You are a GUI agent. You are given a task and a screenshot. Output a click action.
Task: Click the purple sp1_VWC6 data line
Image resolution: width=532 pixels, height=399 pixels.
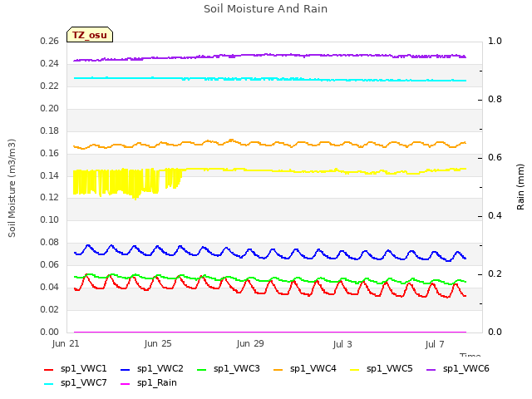tap(269, 55)
